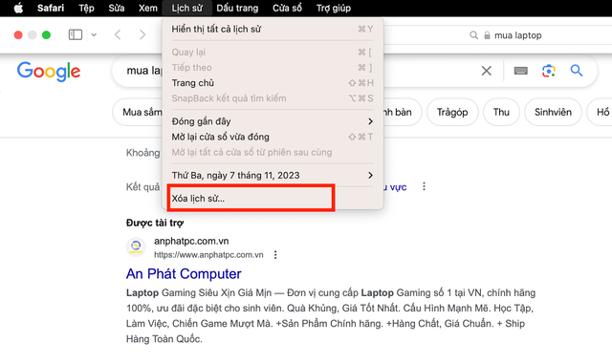Click the address bar search magnifier icon

point(473,35)
